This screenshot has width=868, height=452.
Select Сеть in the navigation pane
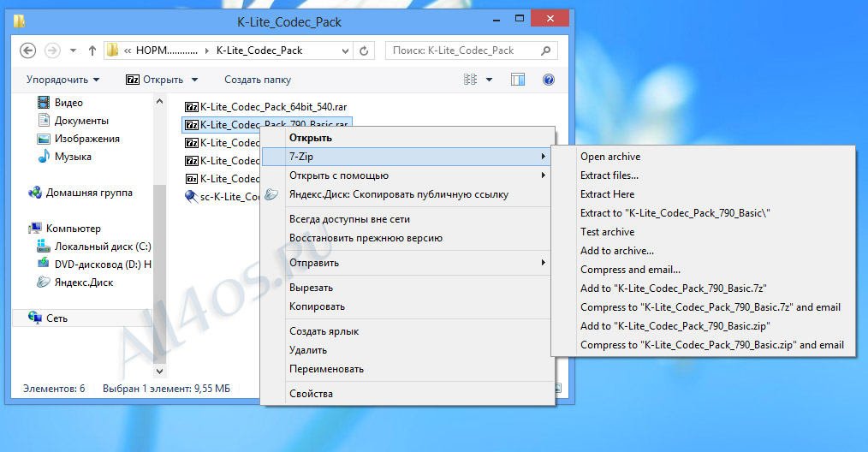coord(48,318)
